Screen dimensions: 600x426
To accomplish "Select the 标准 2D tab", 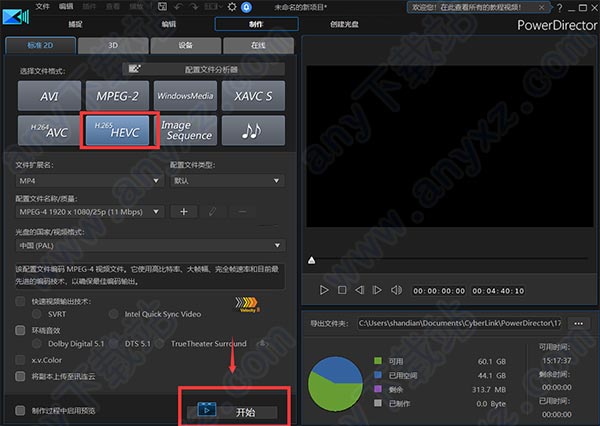I will pos(41,45).
